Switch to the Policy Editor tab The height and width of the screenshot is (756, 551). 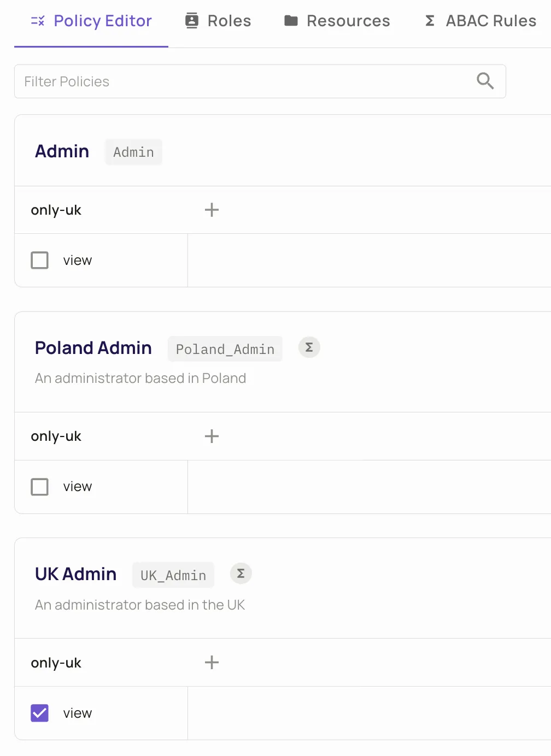[91, 21]
